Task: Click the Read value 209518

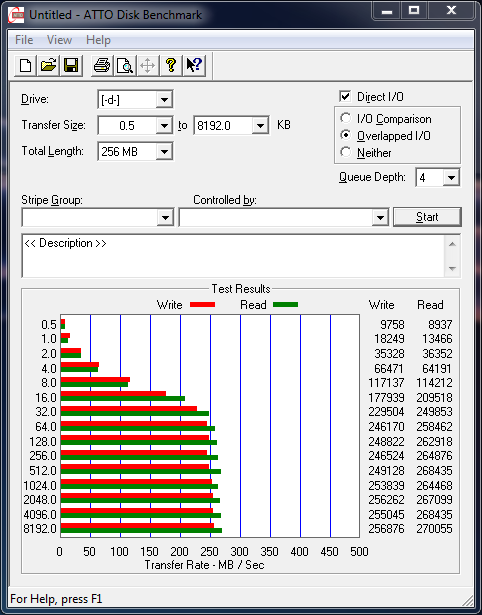Action: (434, 397)
